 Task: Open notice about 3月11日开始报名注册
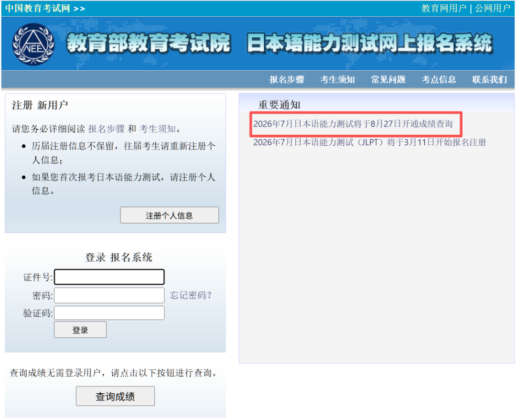click(369, 142)
